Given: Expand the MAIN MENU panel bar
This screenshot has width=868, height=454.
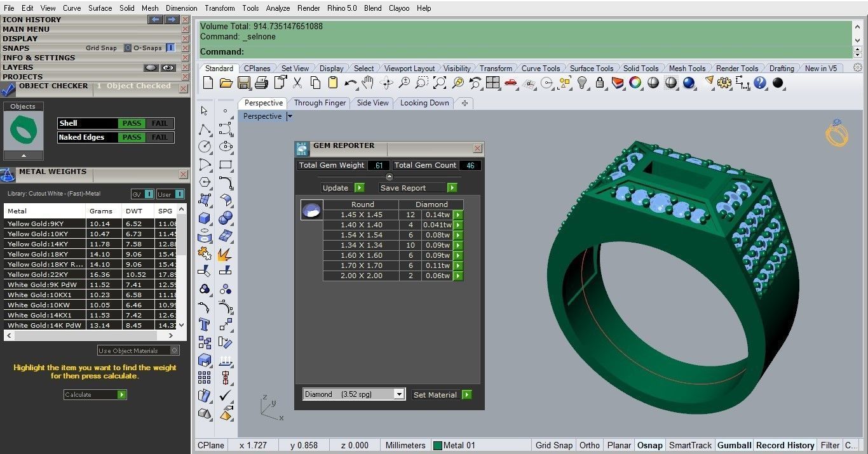Looking at the screenshot, I should click(90, 29).
